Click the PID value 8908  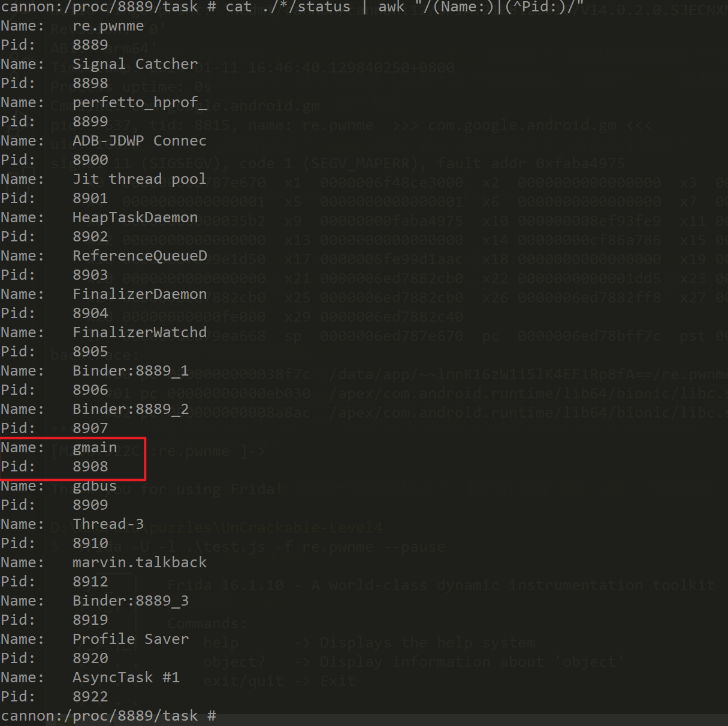coord(90,467)
